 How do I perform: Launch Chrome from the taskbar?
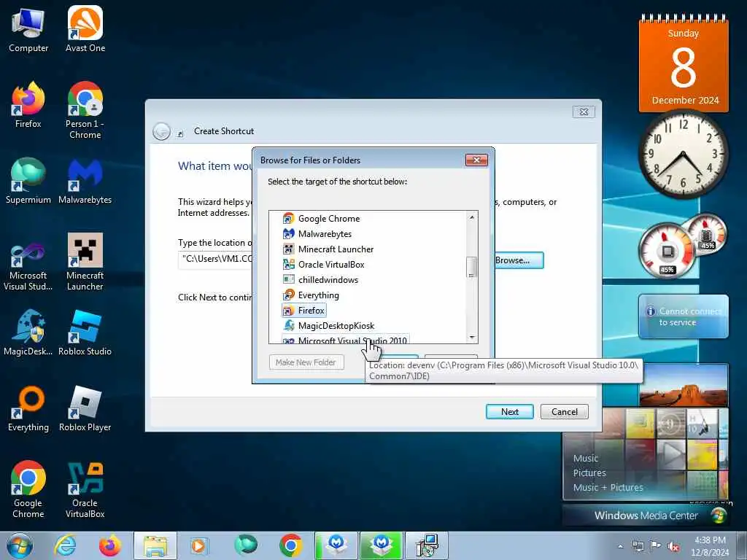(x=290, y=545)
